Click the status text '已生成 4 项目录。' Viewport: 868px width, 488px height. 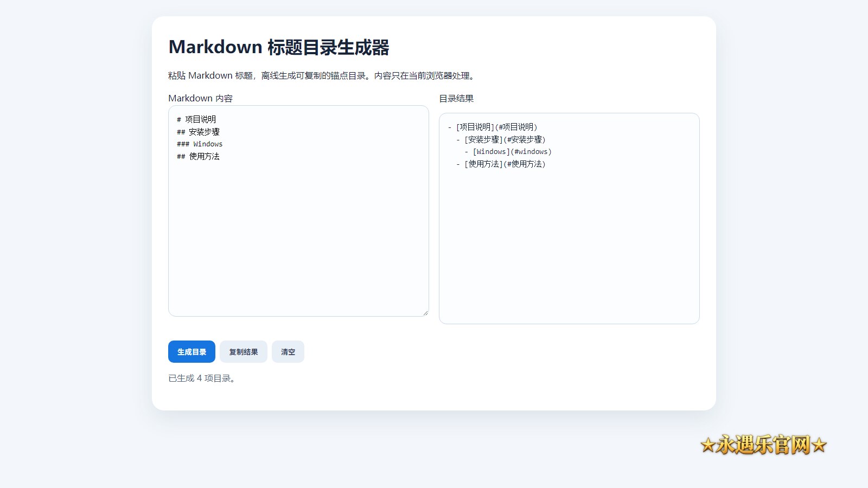click(x=202, y=378)
